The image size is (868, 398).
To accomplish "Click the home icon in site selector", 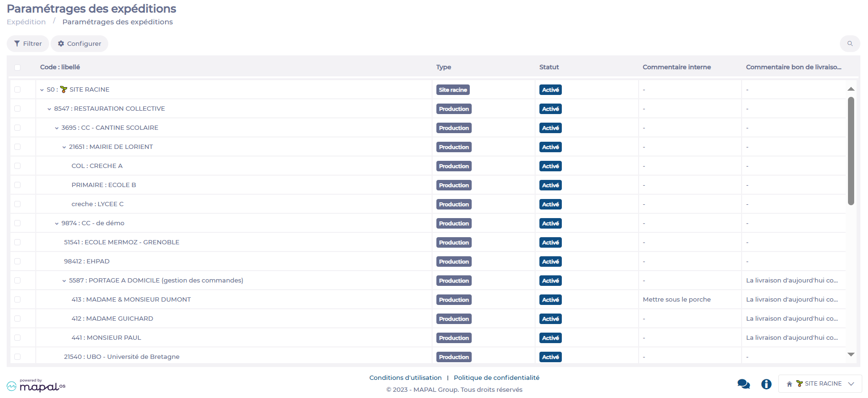I will (x=789, y=384).
